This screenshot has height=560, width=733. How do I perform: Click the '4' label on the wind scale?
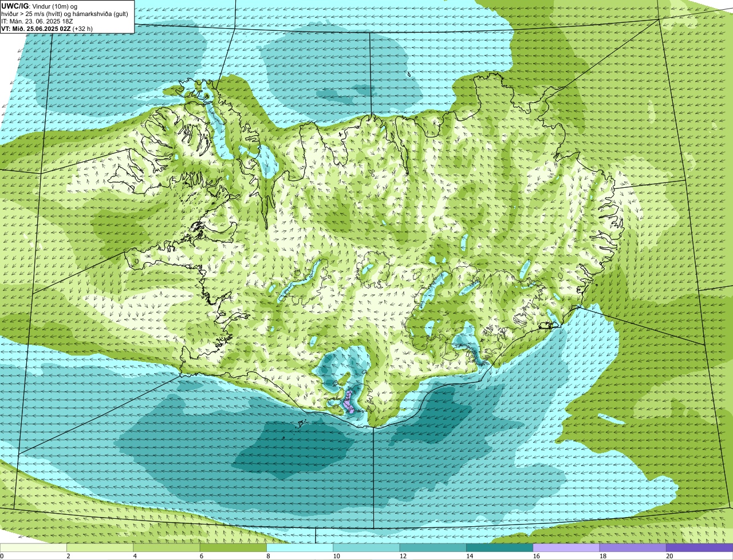tap(135, 556)
